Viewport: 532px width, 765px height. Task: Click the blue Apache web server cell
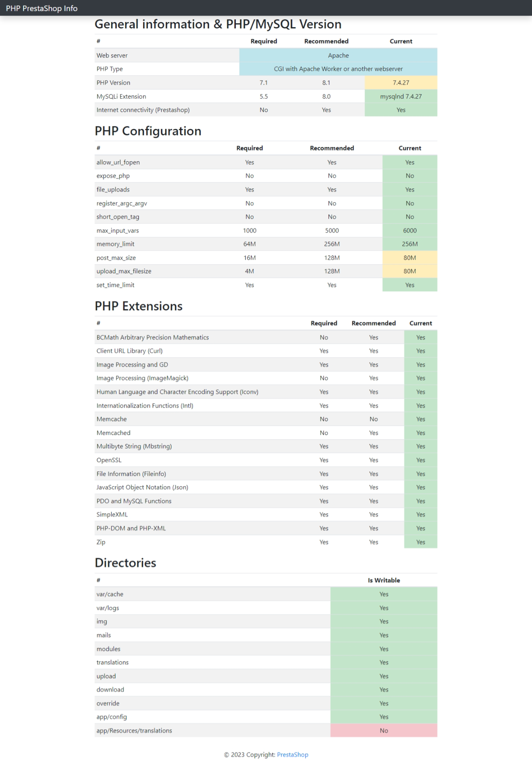[338, 56]
